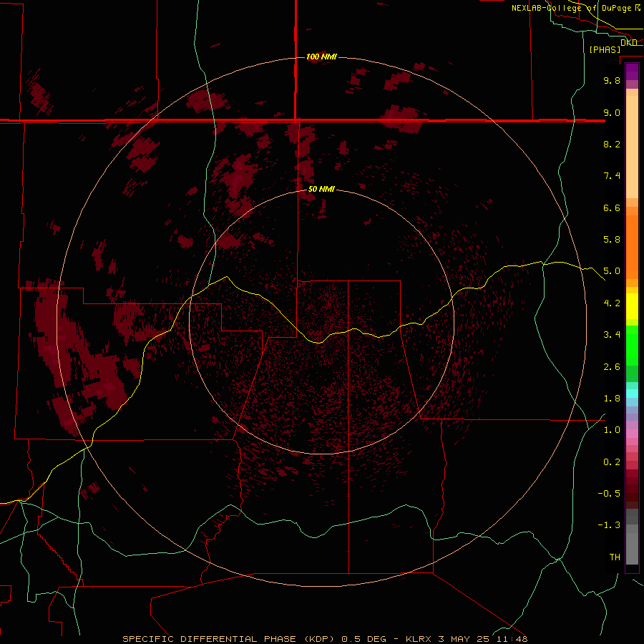Click the [PHAS] label above the color scale
This screenshot has width=644, height=644.
[x=605, y=49]
